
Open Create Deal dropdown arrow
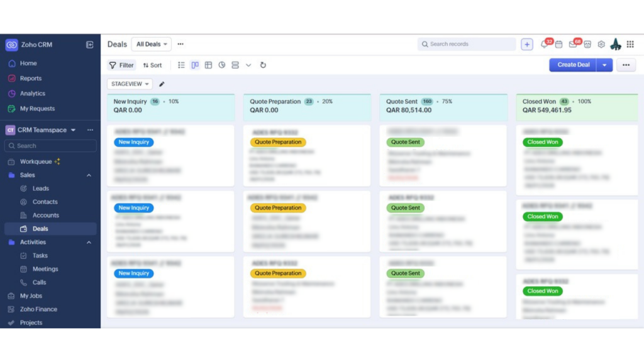click(604, 65)
